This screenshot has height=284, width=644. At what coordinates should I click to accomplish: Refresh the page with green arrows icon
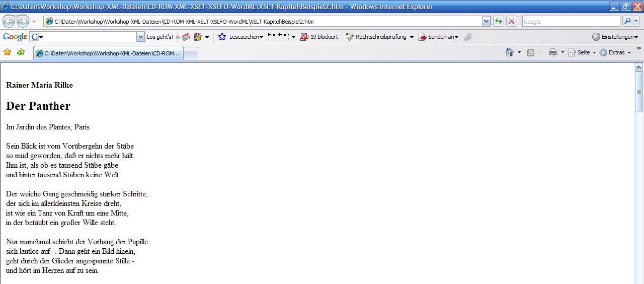499,22
